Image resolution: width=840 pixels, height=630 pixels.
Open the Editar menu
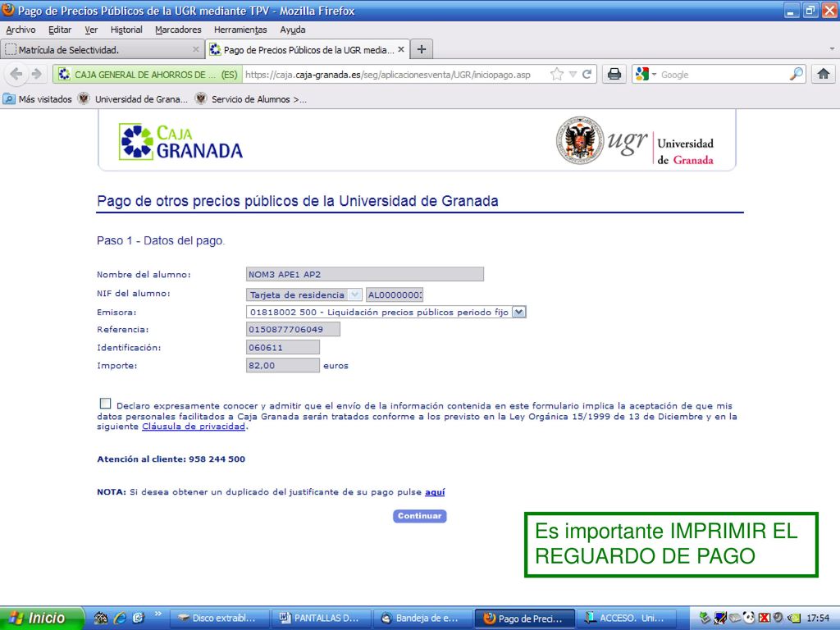pyautogui.click(x=59, y=30)
